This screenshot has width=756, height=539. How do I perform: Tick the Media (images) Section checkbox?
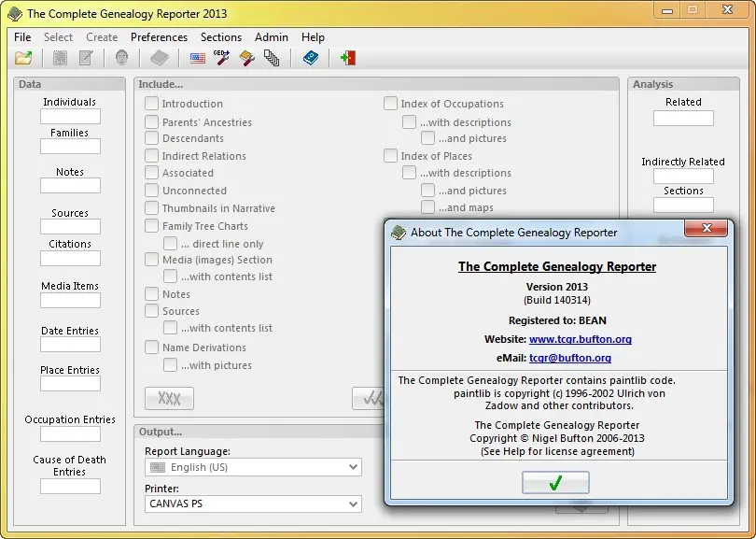[x=151, y=260]
